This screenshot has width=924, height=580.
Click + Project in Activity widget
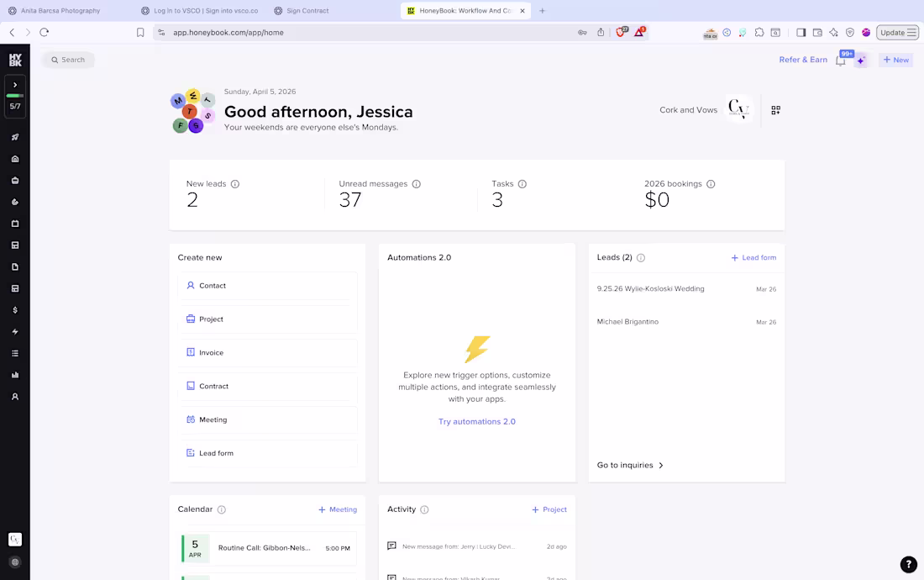[549, 509]
